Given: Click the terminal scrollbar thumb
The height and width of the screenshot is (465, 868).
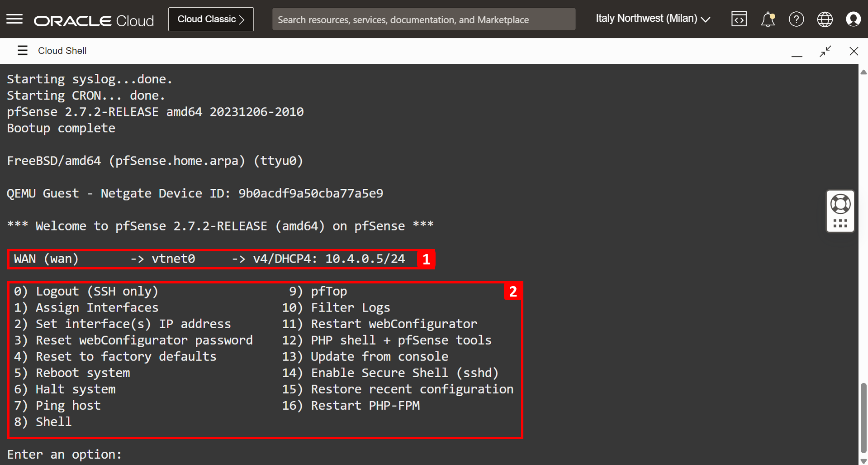Looking at the screenshot, I should click(863, 417).
